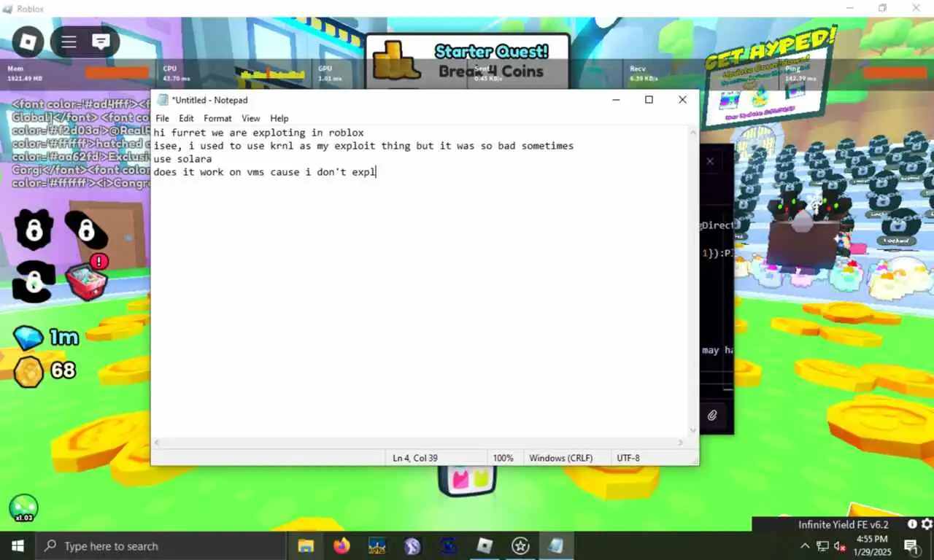The height and width of the screenshot is (560, 934).
Task: Open File Explorer from the taskbar
Action: (306, 545)
